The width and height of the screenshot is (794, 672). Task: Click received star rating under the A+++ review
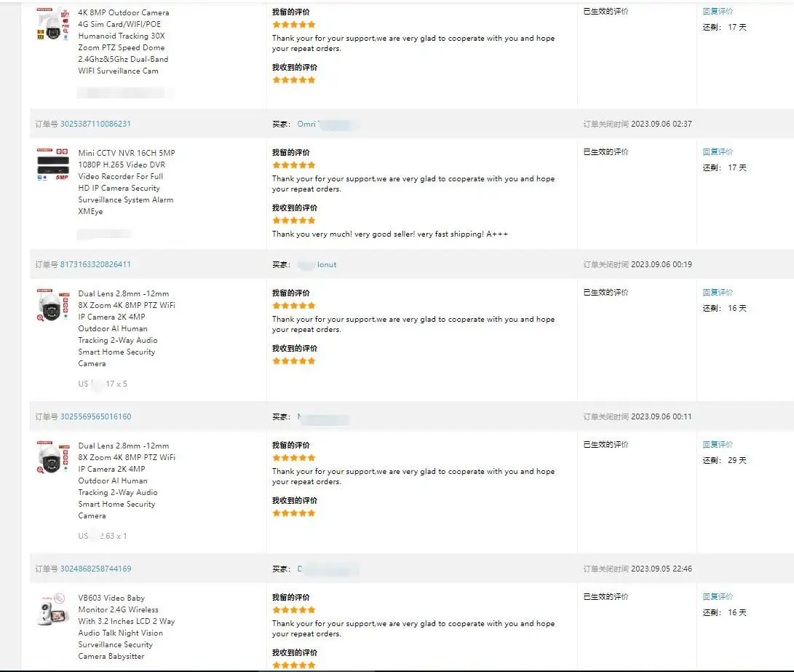click(x=294, y=221)
